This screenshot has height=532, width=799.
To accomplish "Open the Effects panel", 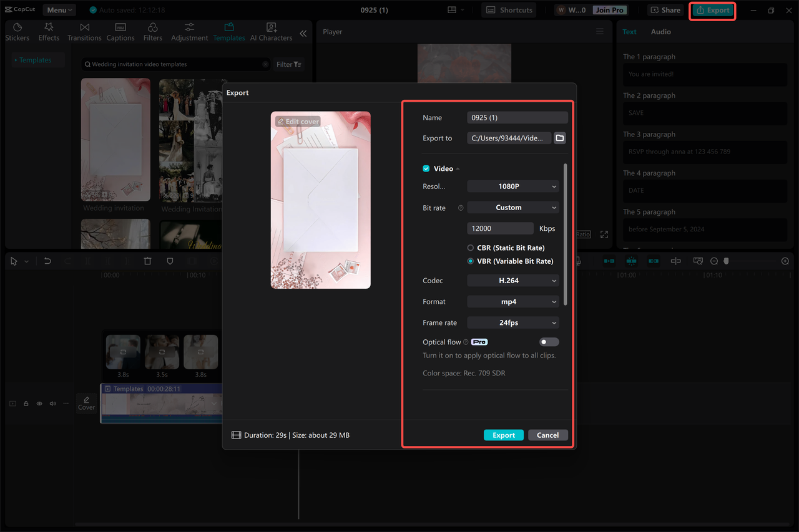I will click(x=48, y=30).
